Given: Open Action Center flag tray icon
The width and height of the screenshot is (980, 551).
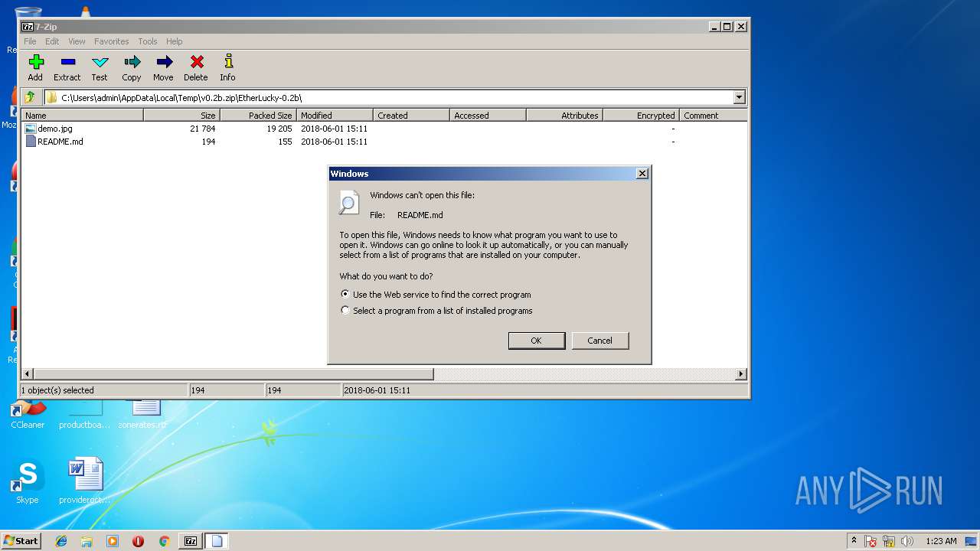Looking at the screenshot, I should [871, 541].
